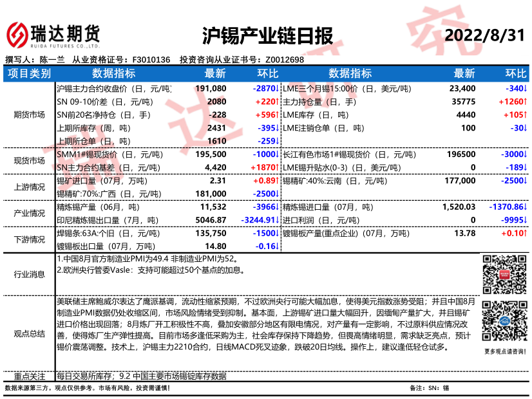Select the 项目类别 column header
Image resolution: width=532 pixels, height=399 pixels.
[x=29, y=73]
